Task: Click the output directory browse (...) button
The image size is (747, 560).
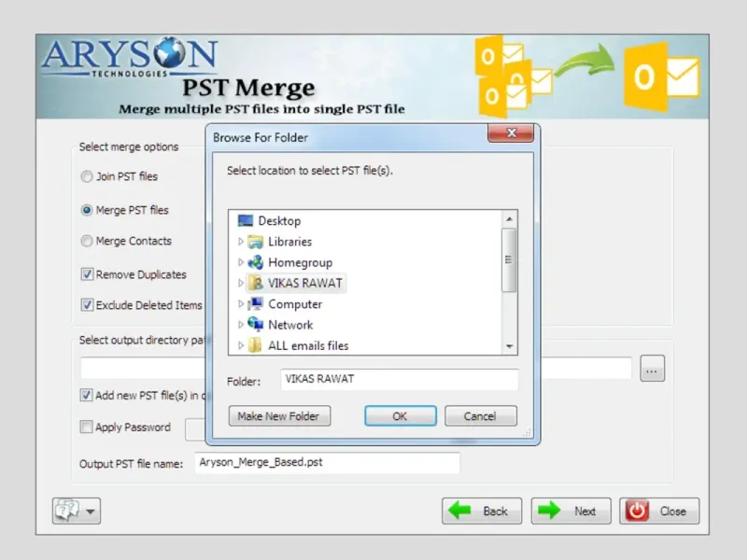Action: [x=652, y=369]
